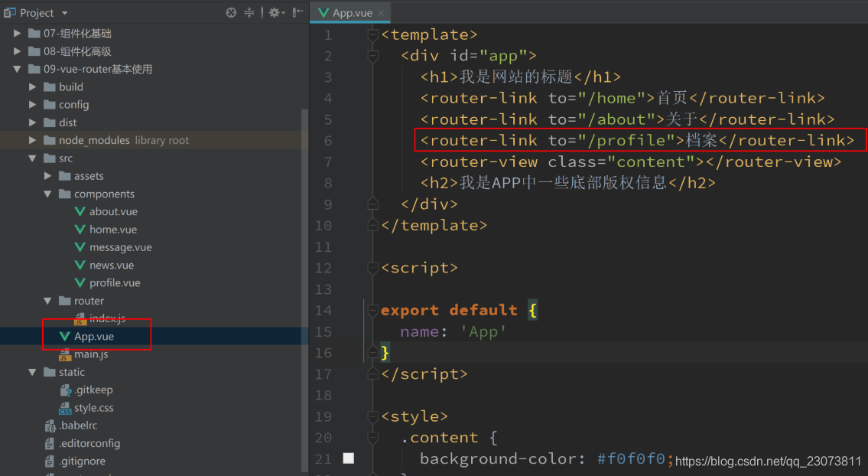The height and width of the screenshot is (476, 868).
Task: Select style.css in the project tree
Action: tap(94, 407)
